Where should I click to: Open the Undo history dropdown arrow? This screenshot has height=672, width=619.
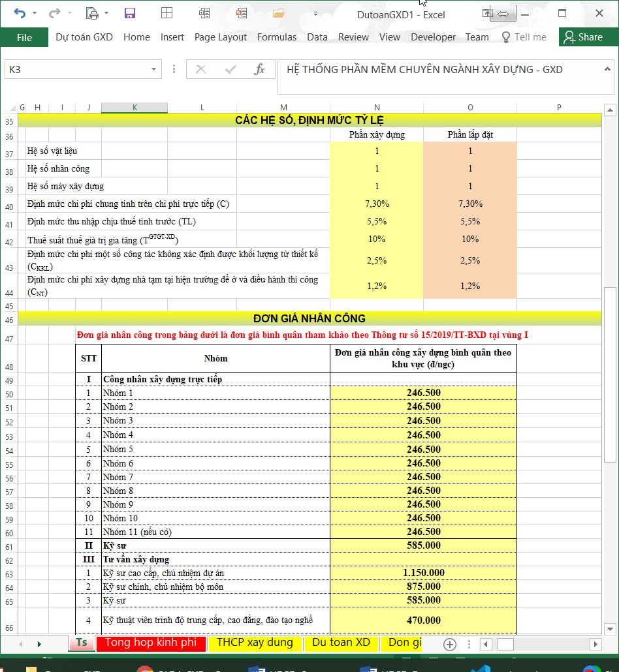point(35,14)
